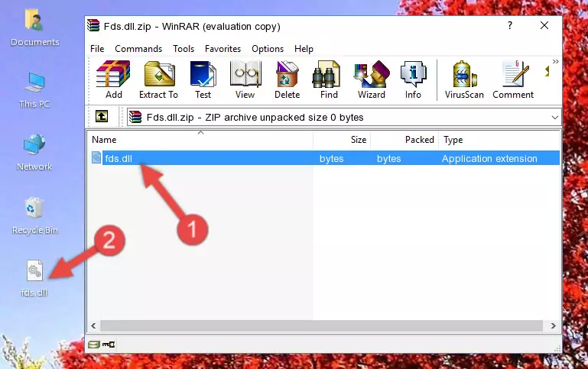Open the File menu
588x369 pixels.
[x=97, y=49]
